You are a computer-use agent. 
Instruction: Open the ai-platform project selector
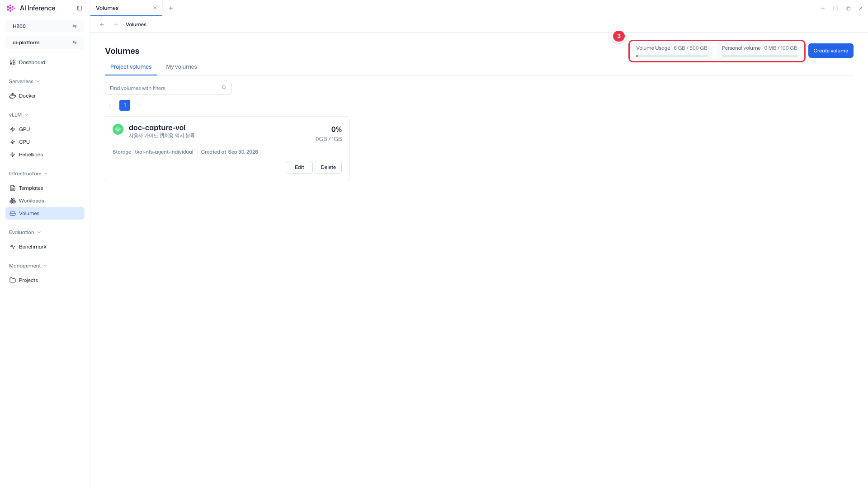45,42
